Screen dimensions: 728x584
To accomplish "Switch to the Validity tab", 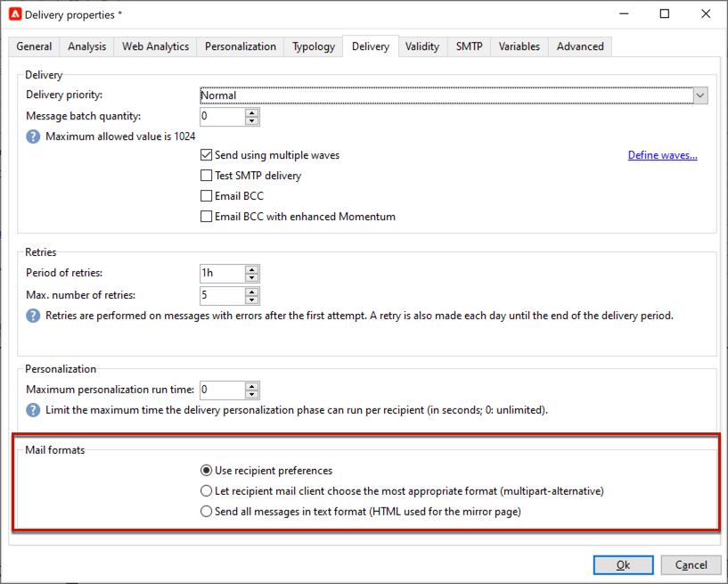I will [x=421, y=46].
